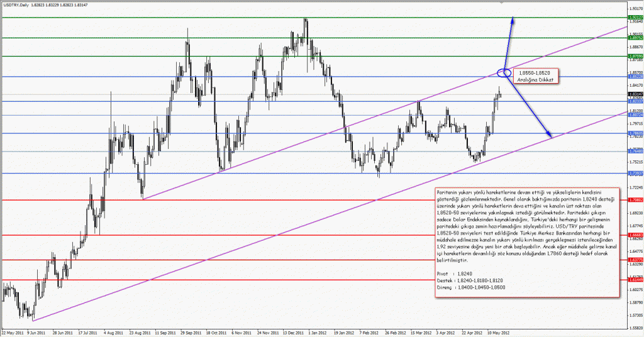The width and height of the screenshot is (644, 337).
Task: Click the red 1.63775 price level label
Action: (x=635, y=260)
